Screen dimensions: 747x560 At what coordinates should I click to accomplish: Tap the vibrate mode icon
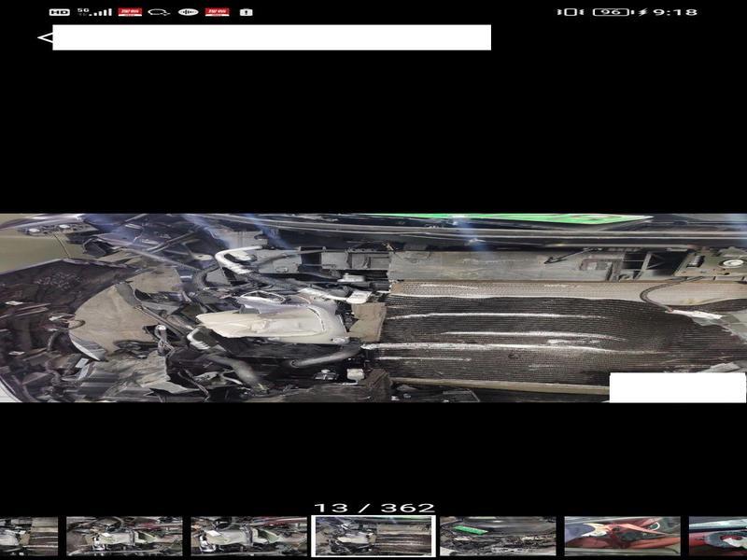pos(569,12)
